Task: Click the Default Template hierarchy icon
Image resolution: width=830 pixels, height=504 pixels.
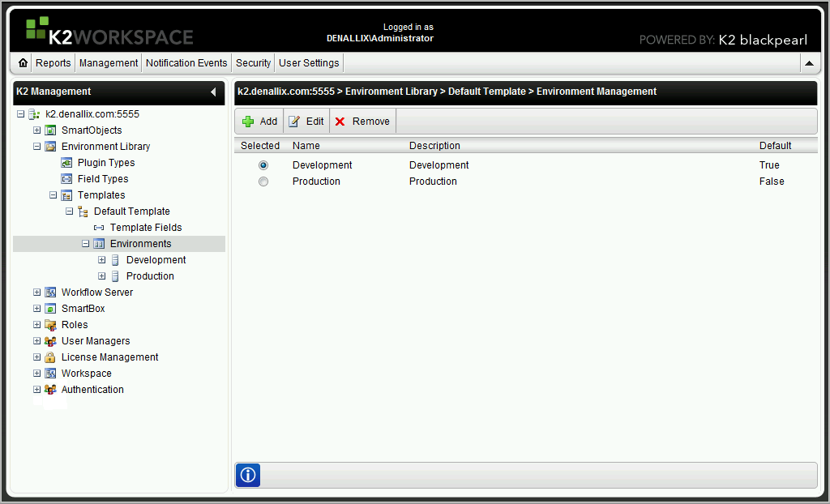Action: click(83, 211)
